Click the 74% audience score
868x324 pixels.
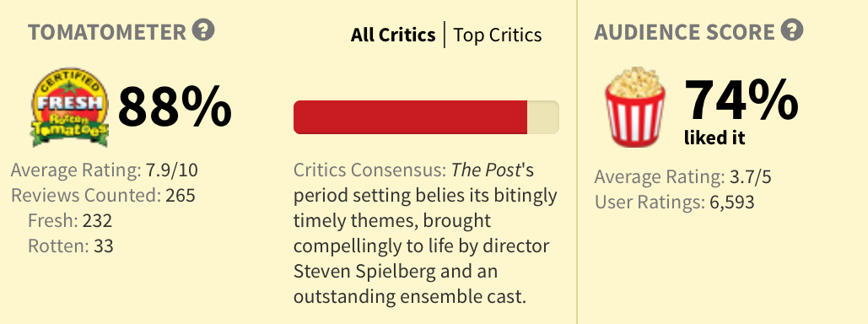(x=741, y=100)
